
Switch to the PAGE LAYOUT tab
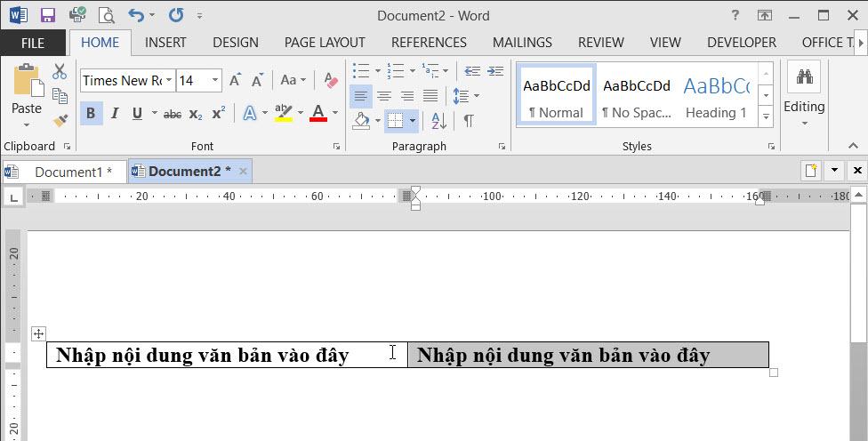coord(325,43)
